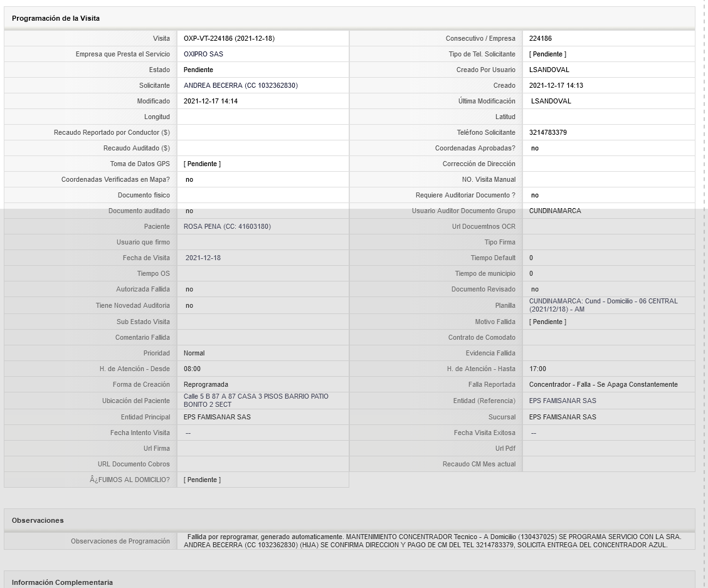Viewport: 708px width, 588px height.
Task: Click the Contrato de Comodato label
Action: click(x=482, y=337)
